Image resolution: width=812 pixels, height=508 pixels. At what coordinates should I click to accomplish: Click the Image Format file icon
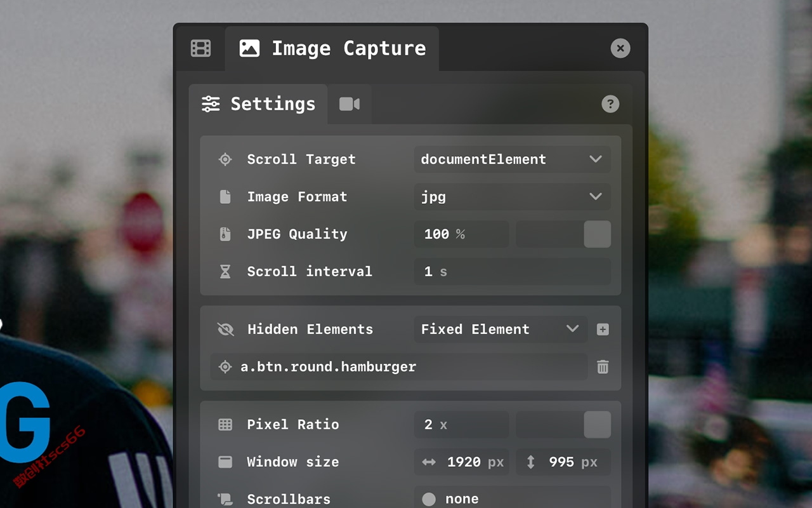click(x=225, y=197)
